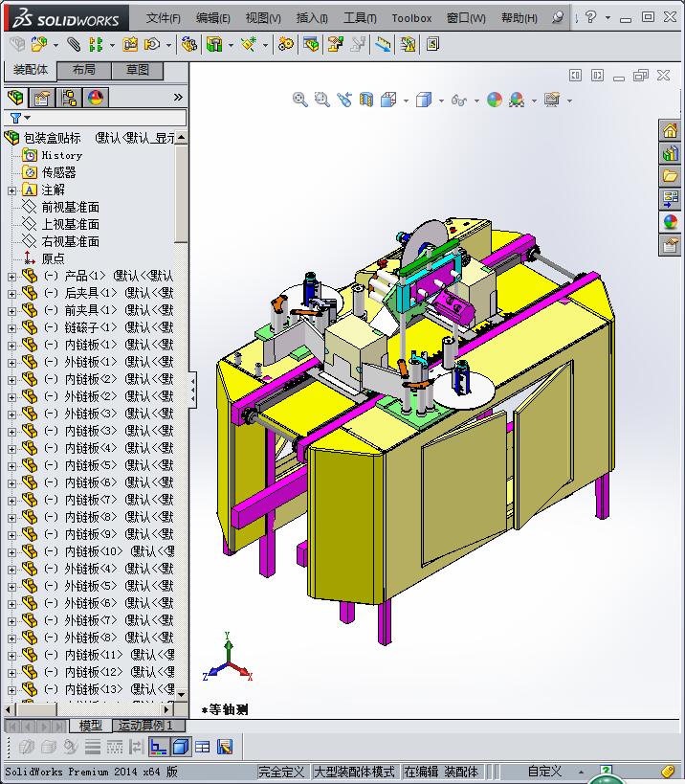Click the 自定义 unit system status button
This screenshot has width=685, height=784.
pyautogui.click(x=544, y=772)
